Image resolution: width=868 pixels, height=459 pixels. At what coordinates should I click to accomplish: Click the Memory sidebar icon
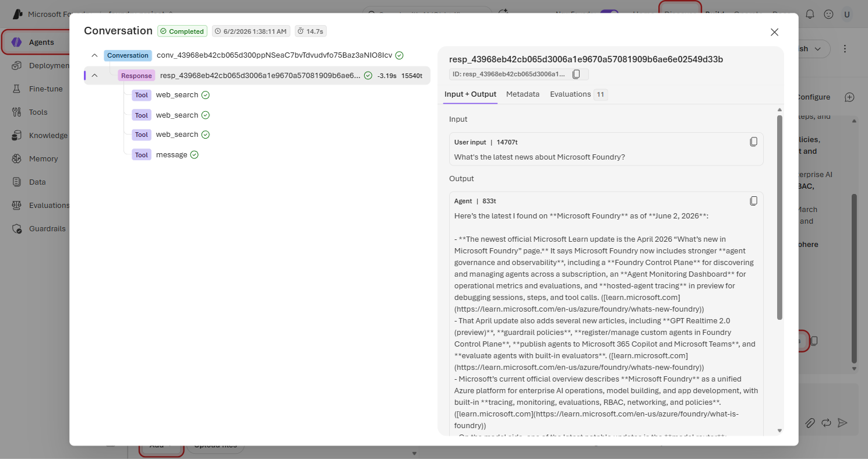tap(17, 158)
